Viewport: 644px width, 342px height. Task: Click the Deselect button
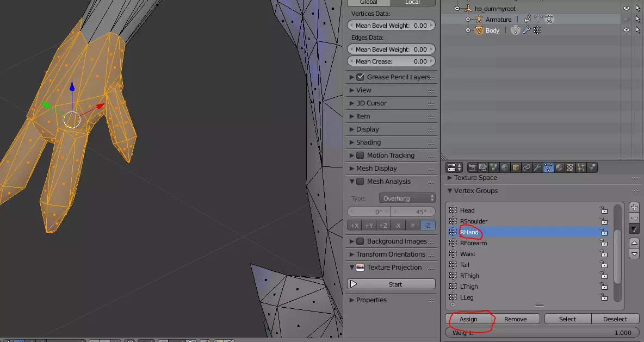click(x=615, y=319)
